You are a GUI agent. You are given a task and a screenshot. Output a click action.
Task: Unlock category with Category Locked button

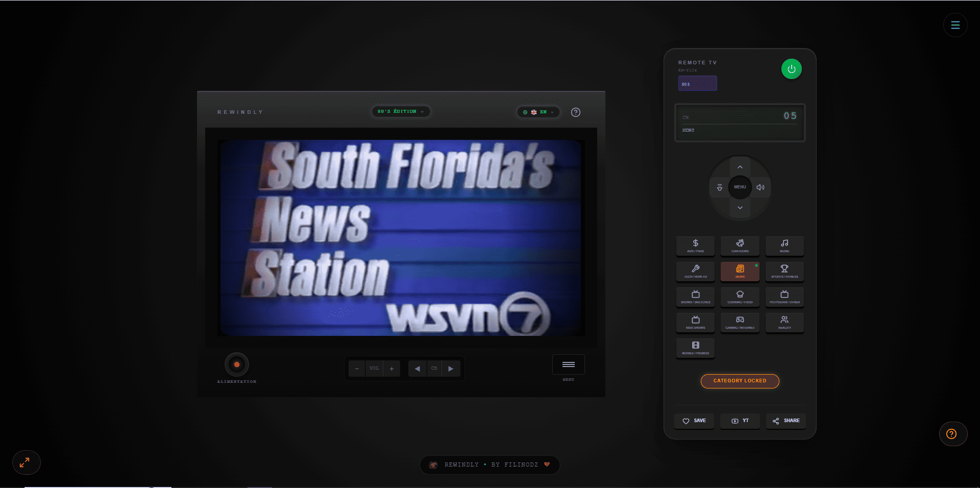[x=740, y=381]
